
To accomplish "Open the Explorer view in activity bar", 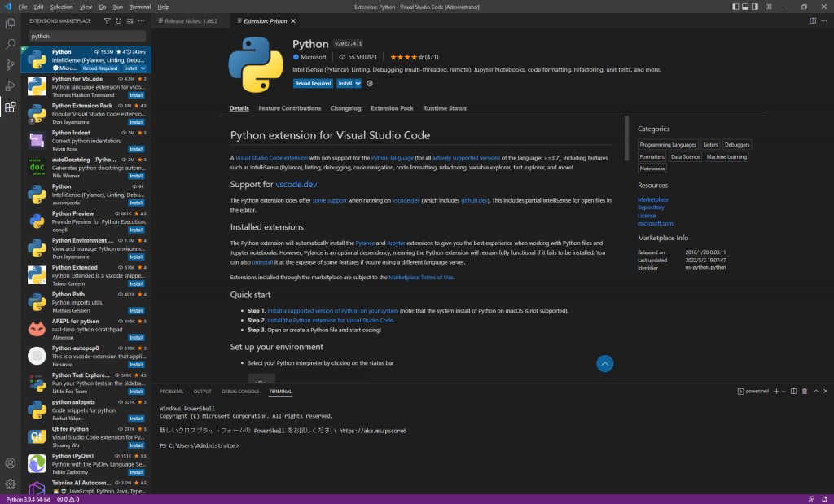I will pyautogui.click(x=11, y=24).
